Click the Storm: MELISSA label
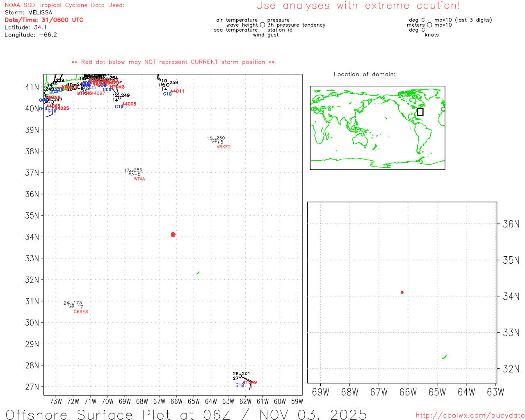 coord(28,13)
